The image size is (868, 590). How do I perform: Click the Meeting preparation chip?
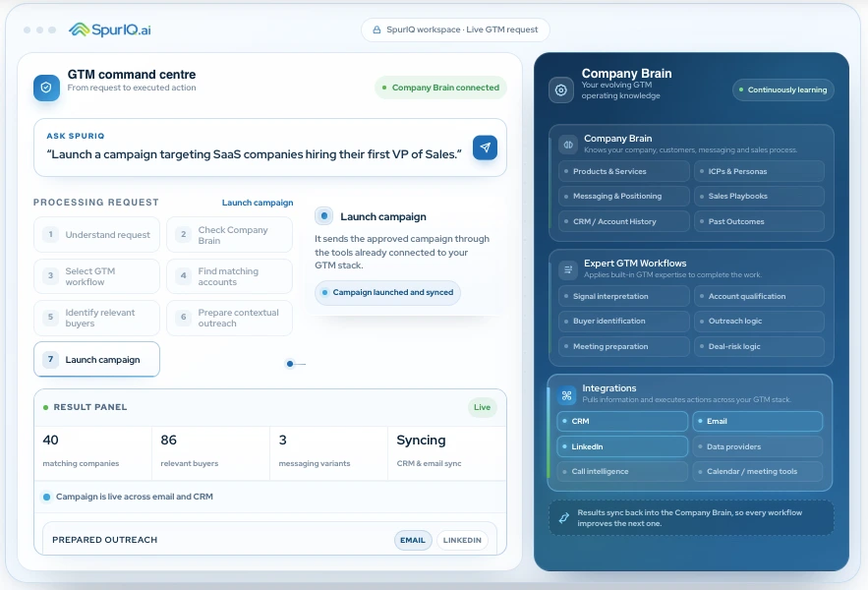coord(624,346)
